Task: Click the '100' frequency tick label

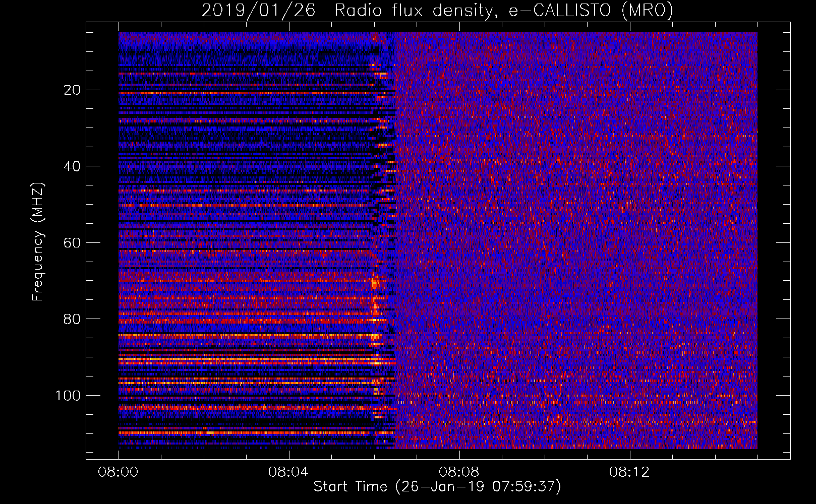Action: (x=68, y=396)
